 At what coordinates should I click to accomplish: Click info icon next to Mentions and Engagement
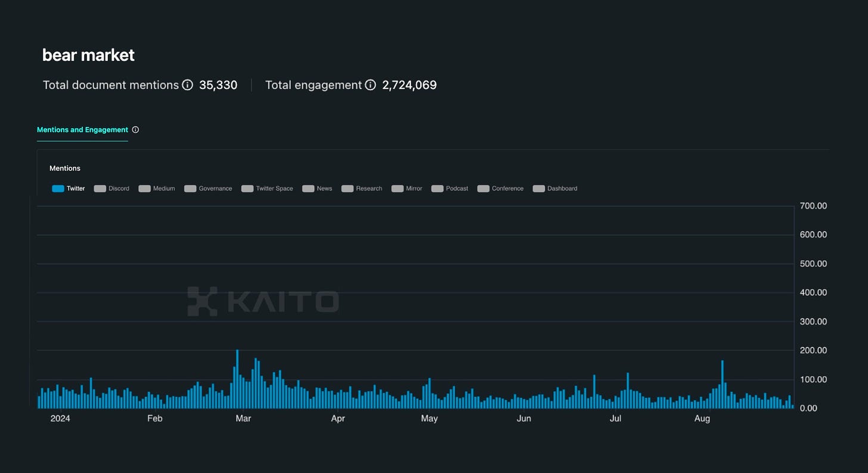[x=135, y=129]
